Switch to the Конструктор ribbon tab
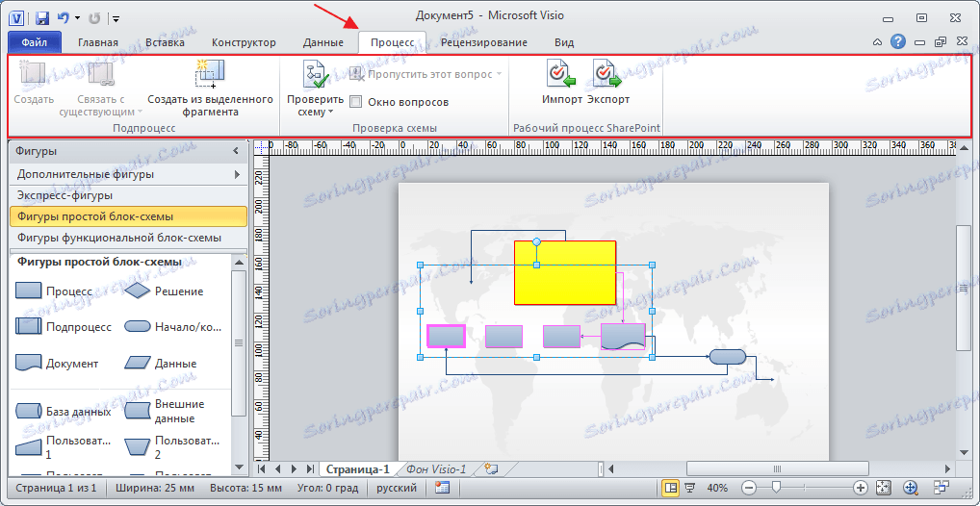Image resolution: width=980 pixels, height=506 pixels. pyautogui.click(x=244, y=42)
